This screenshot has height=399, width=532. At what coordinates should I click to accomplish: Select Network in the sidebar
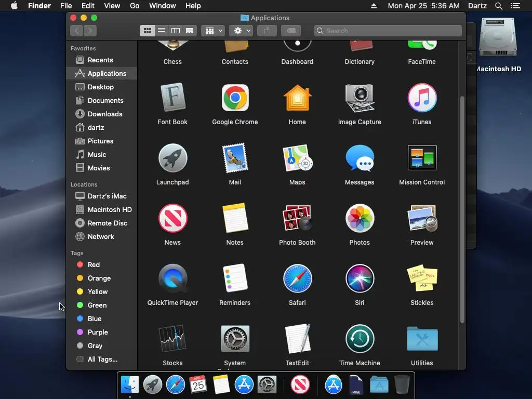click(x=101, y=237)
